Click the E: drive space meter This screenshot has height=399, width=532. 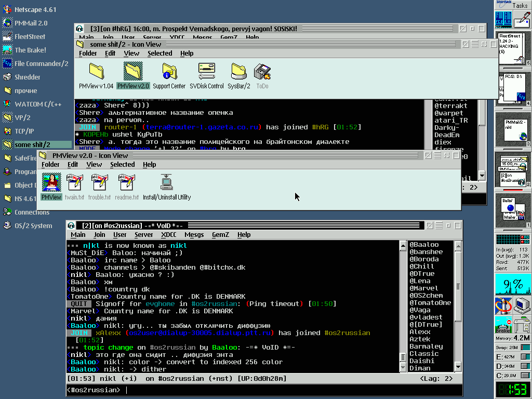pyautogui.click(x=513, y=357)
